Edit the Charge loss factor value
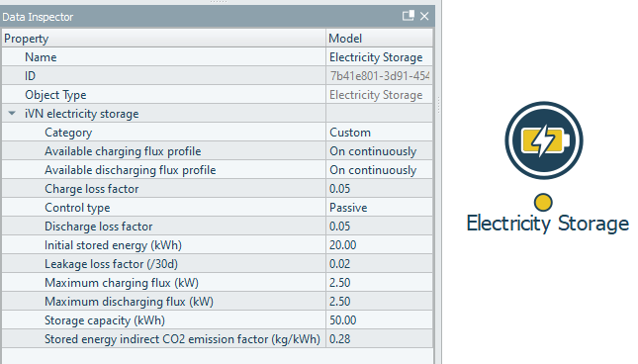 pos(379,189)
